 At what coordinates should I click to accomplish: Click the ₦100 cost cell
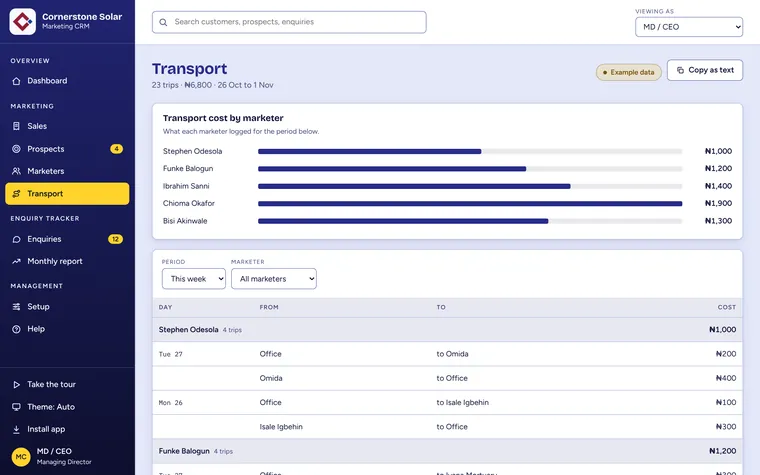[x=726, y=403]
